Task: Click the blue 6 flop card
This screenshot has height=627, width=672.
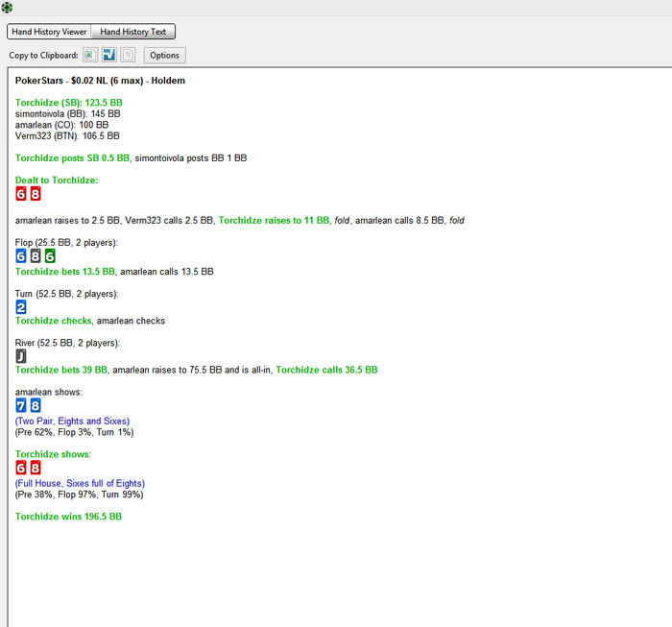Action: 20,256
